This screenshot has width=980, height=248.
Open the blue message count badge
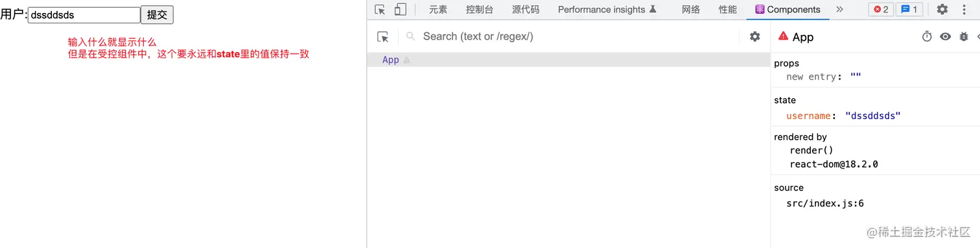click(909, 10)
